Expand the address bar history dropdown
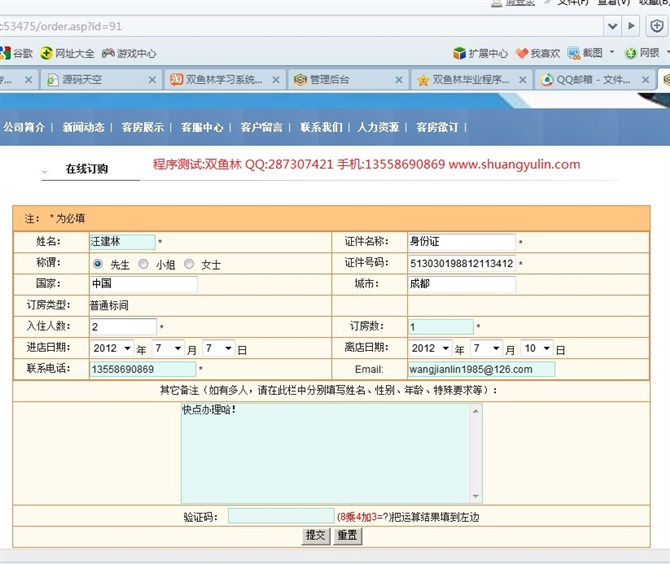Screen dimensions: 670x564 (x=613, y=26)
